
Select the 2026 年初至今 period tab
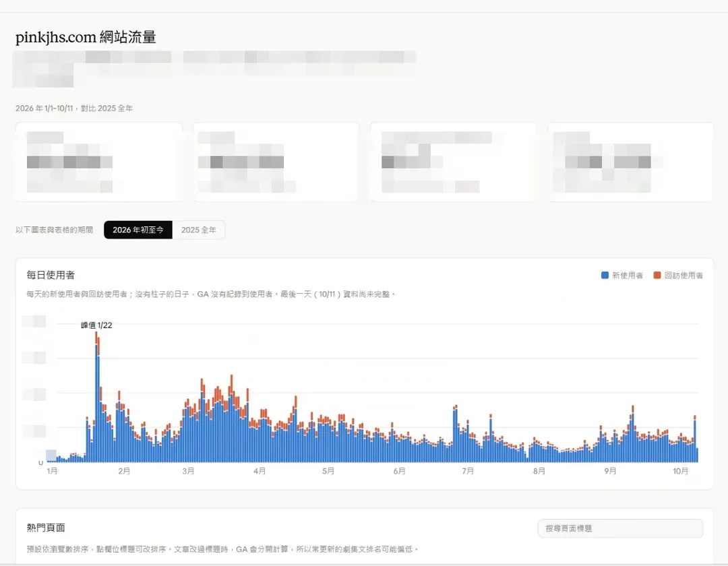[138, 230]
